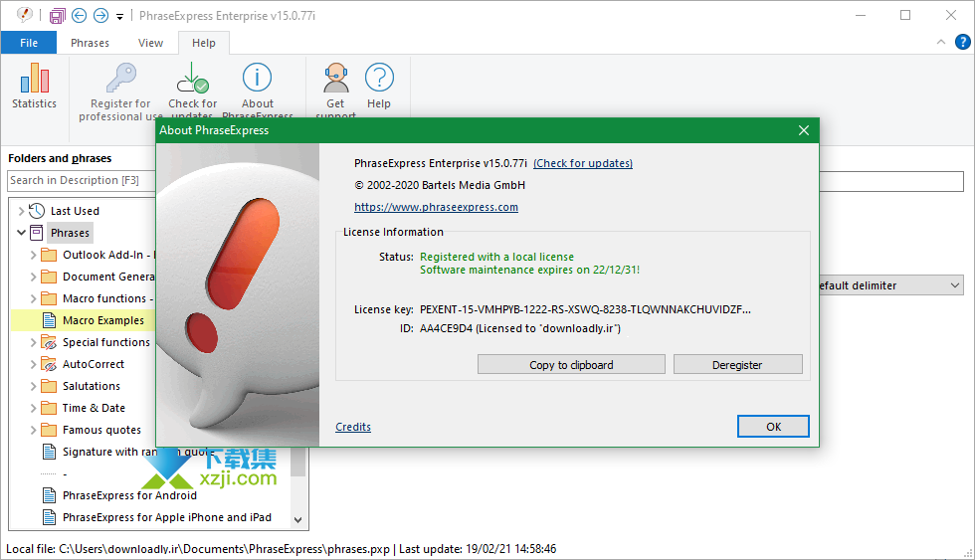The image size is (975, 560).
Task: Click the blue help icon at top right
Action: tap(963, 42)
